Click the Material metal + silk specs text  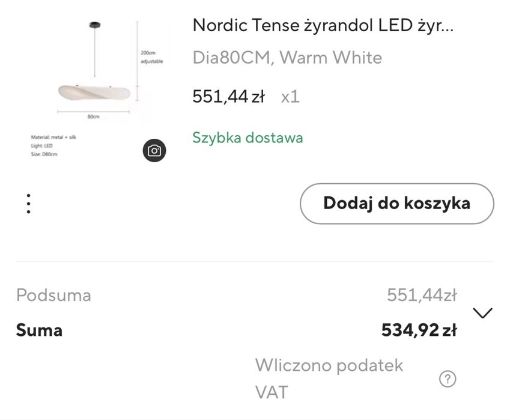tap(53, 138)
